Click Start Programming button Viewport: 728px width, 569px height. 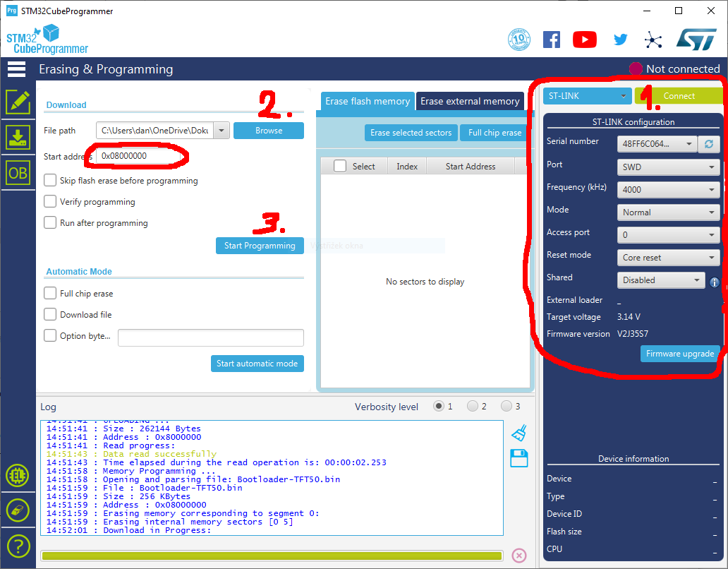[260, 246]
